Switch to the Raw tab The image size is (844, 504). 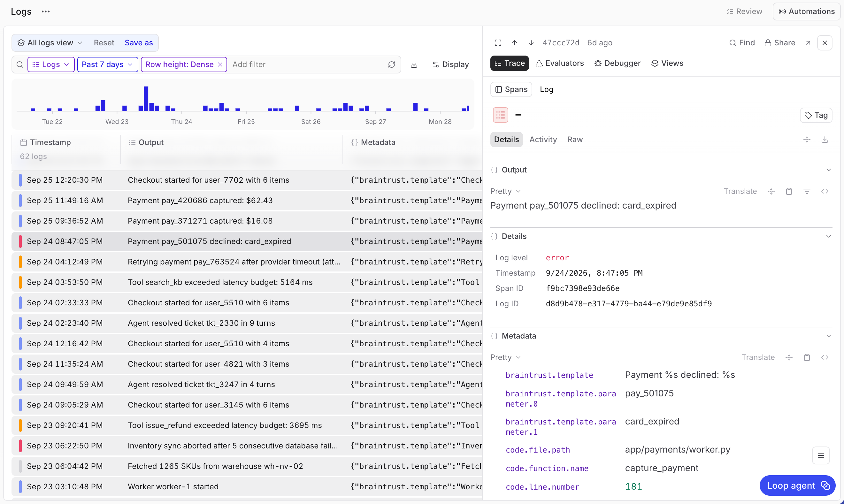point(575,140)
